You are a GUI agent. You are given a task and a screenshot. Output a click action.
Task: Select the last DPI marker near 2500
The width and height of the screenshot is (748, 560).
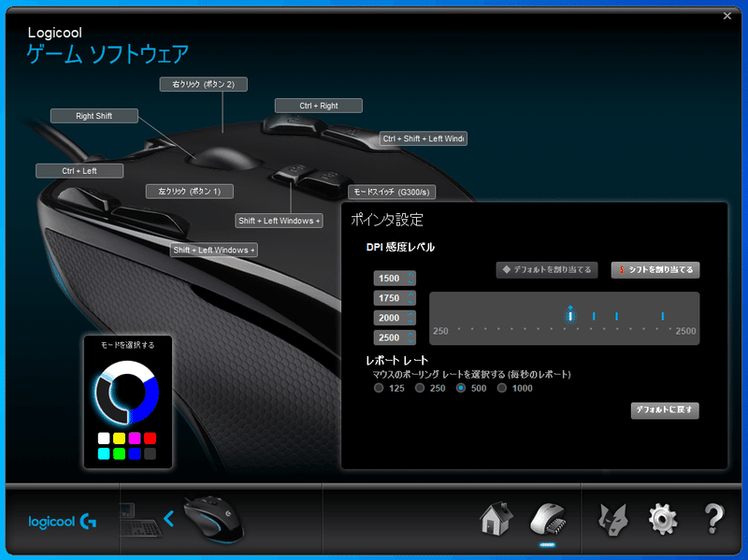[x=663, y=316]
